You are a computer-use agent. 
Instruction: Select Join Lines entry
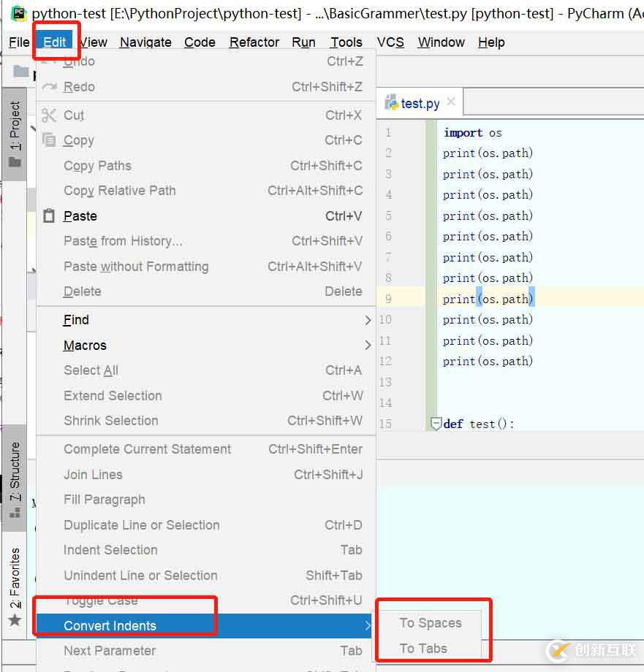tap(206, 475)
